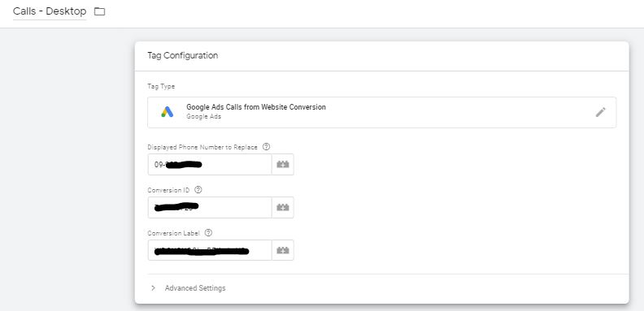The width and height of the screenshot is (644, 311).
Task: Open help for Displayed Phone Number to Replace
Action: [266, 147]
